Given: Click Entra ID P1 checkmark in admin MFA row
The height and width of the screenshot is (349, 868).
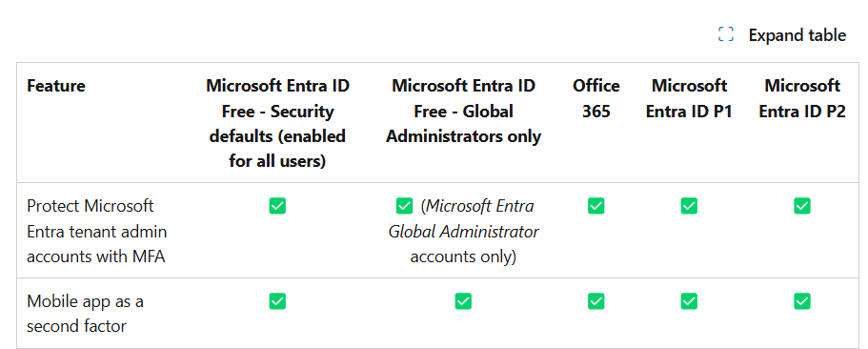Looking at the screenshot, I should [689, 206].
